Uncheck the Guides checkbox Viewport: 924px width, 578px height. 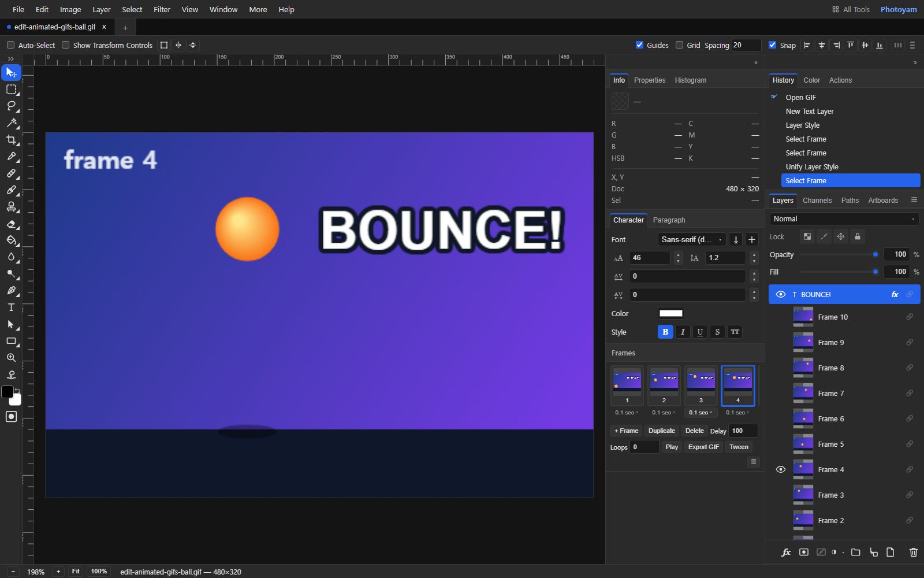tap(639, 45)
